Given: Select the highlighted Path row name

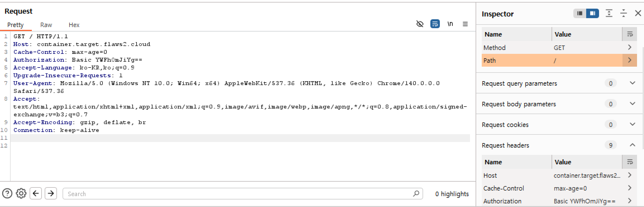Looking at the screenshot, I should click(x=490, y=61).
